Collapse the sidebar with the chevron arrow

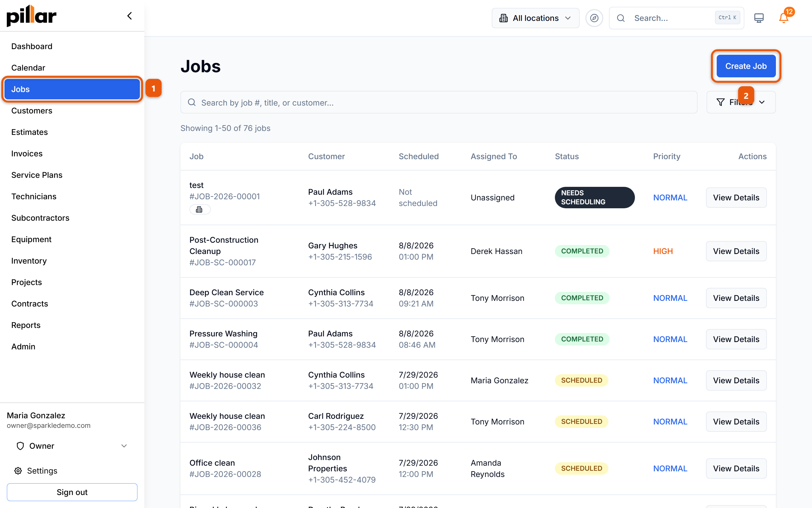click(x=129, y=16)
